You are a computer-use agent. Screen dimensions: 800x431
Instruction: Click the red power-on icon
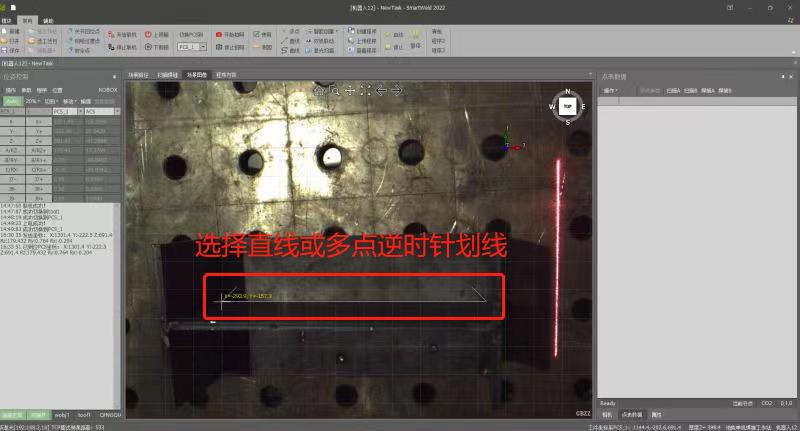(x=148, y=34)
